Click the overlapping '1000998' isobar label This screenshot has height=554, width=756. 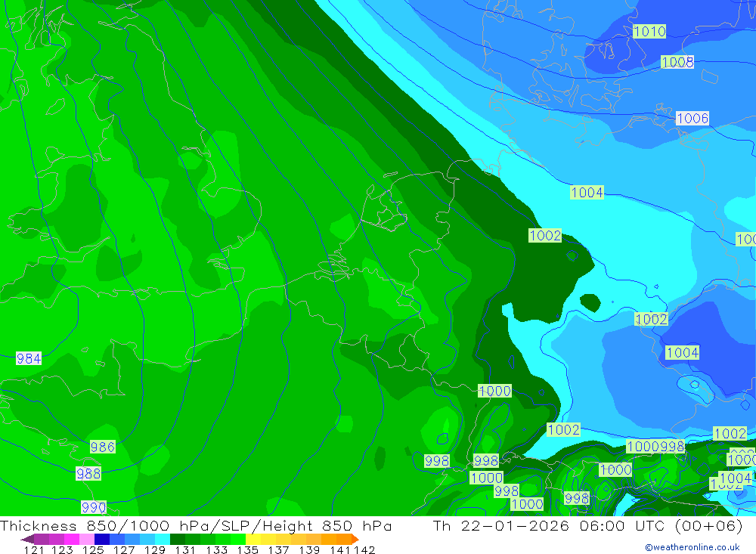655,447
